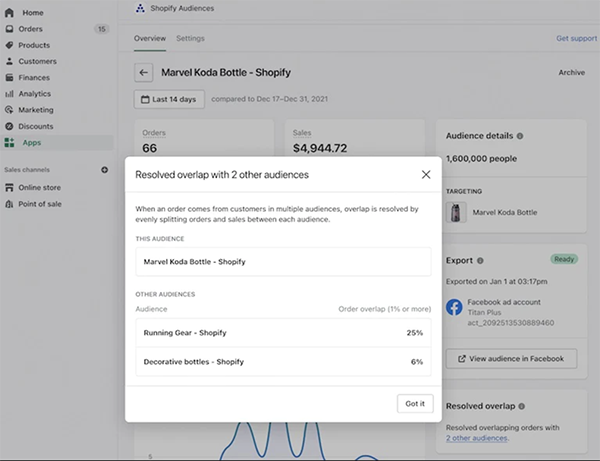Viewport: 600px width, 461px height.
Task: Add a sales channel with plus icon
Action: 104,170
